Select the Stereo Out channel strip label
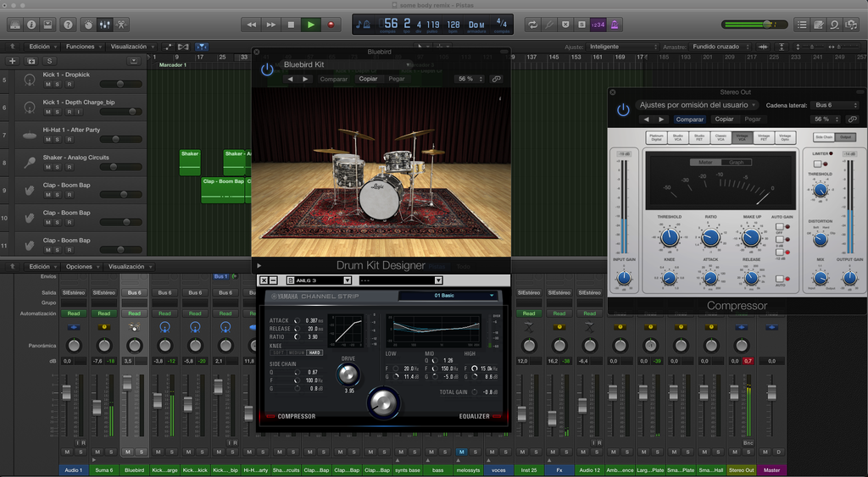The image size is (868, 477). (x=741, y=470)
